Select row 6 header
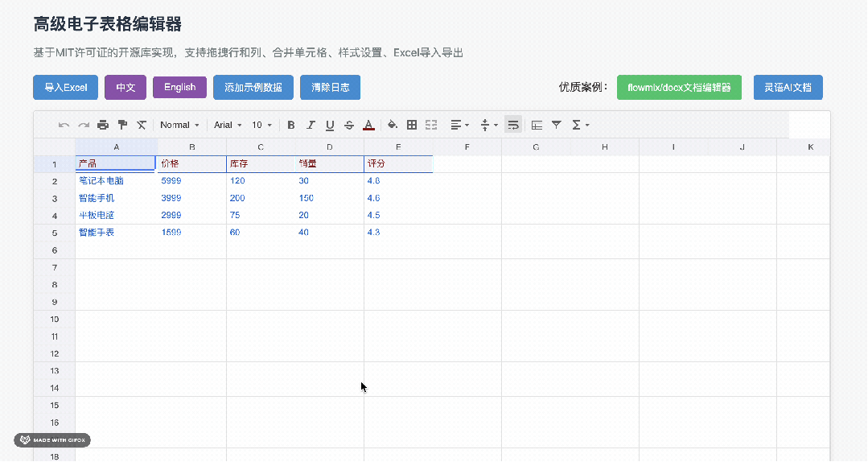This screenshot has width=868, height=462. click(54, 250)
